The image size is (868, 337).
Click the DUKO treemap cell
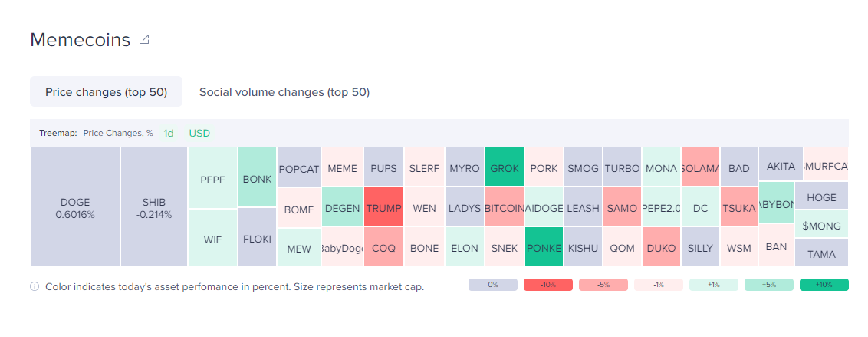(x=661, y=246)
